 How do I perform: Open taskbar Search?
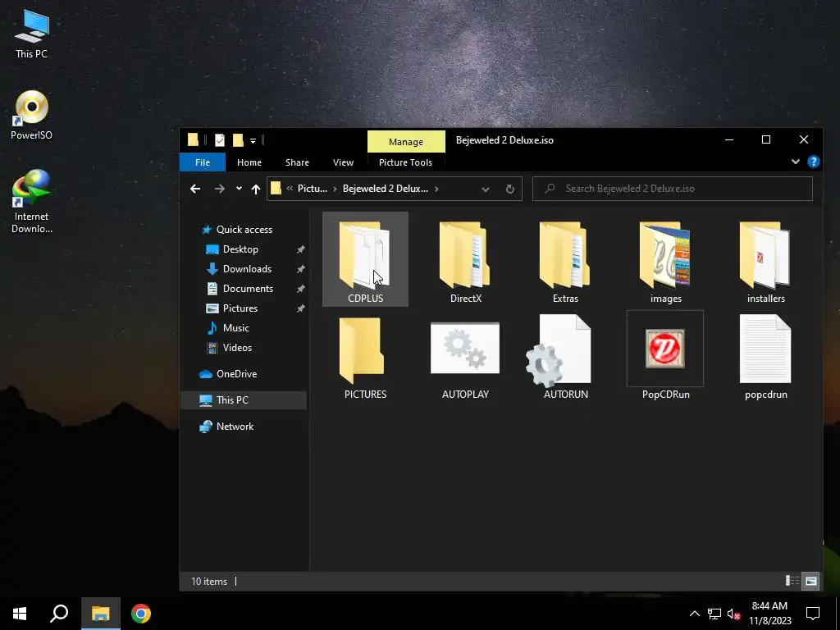(x=59, y=614)
